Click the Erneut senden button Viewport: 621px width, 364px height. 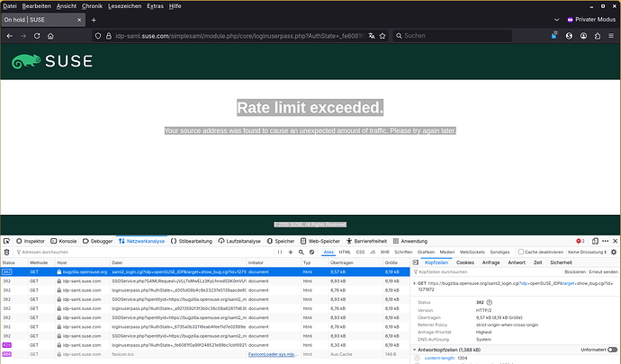coord(603,271)
